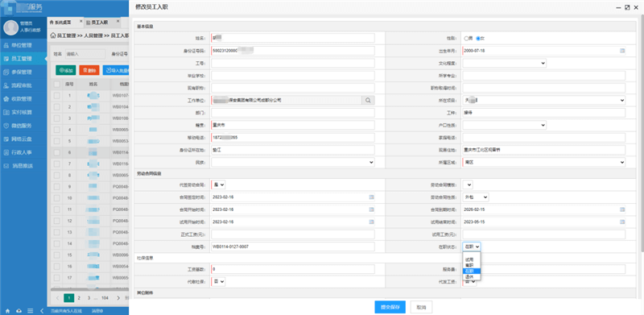Screen dimensions: 644x315
Task: Choose 在职 highlighted option in status list
Action: pos(472,271)
